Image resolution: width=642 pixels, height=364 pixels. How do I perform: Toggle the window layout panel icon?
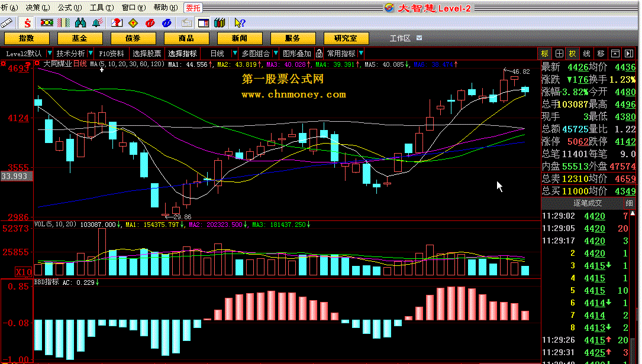point(204,23)
